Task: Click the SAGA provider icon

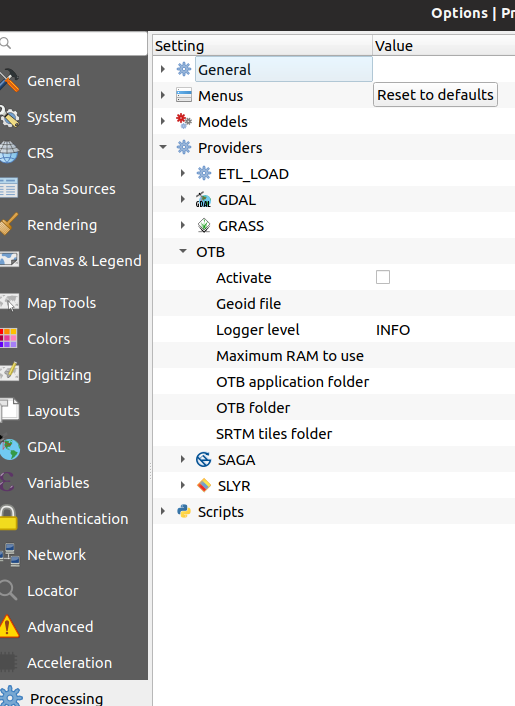Action: click(203, 460)
